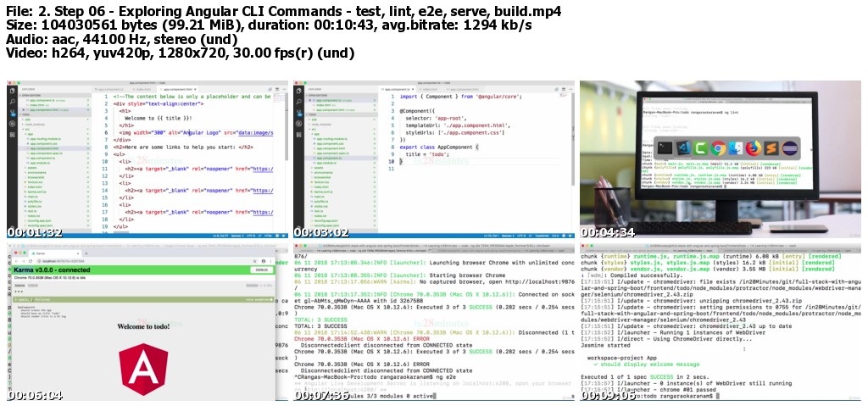Open the 00:01:32 video thumbnail
The height and width of the screenshot is (406, 868).
click(147, 159)
